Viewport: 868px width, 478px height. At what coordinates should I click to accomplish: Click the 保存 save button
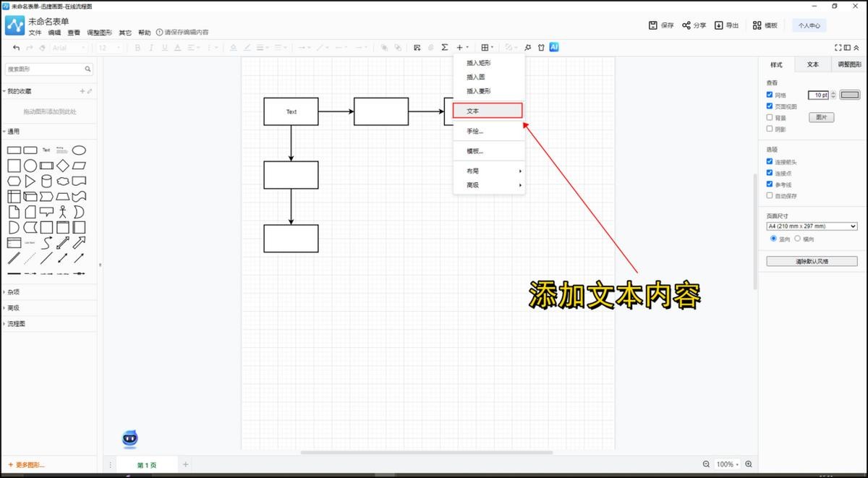[x=661, y=25]
